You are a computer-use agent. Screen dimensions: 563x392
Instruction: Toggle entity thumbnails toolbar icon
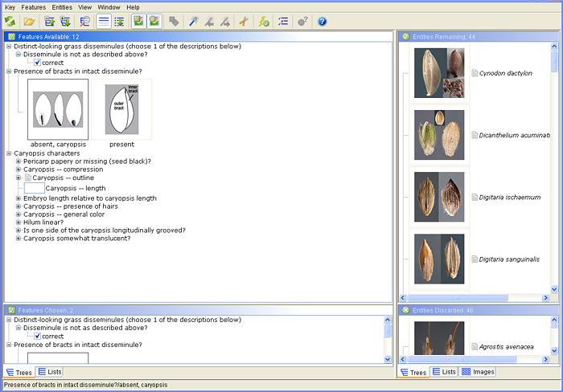click(154, 21)
